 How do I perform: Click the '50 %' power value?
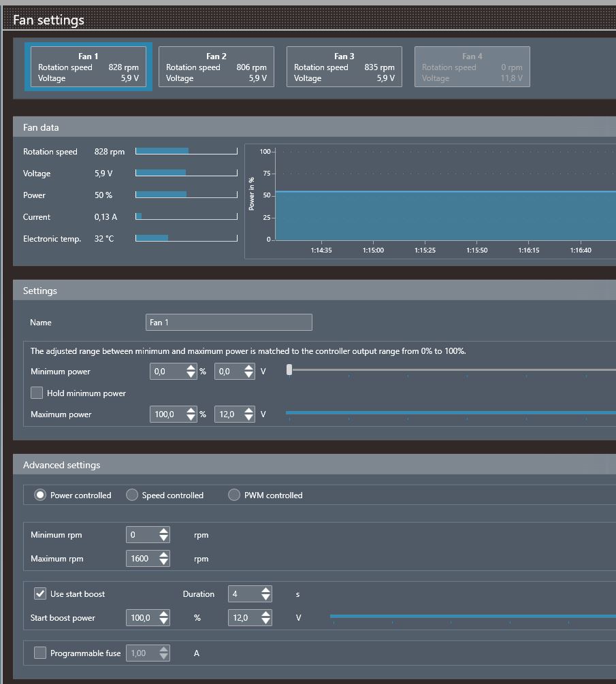103,195
